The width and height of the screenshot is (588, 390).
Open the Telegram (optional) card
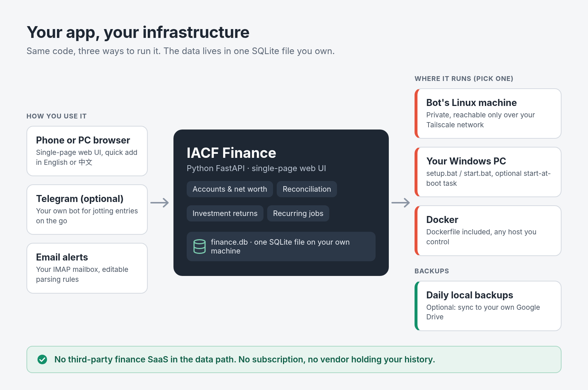point(87,209)
